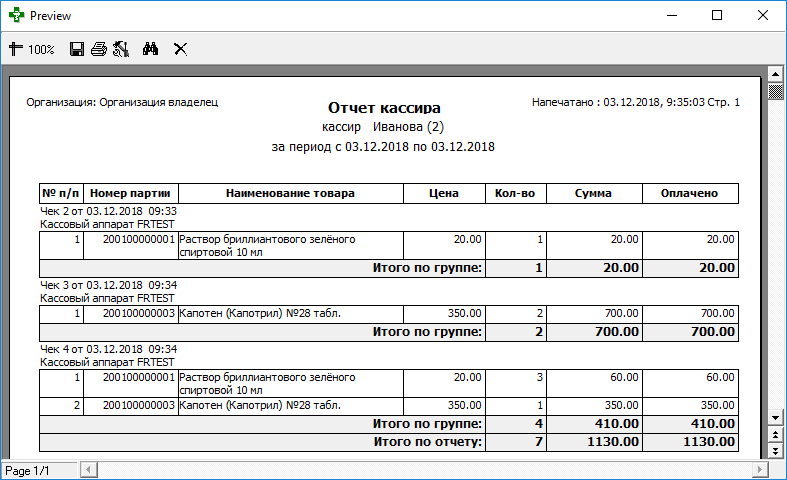Viewport: 787px width, 480px height.
Task: Click the report title Отчет кассира
Action: click(x=384, y=107)
